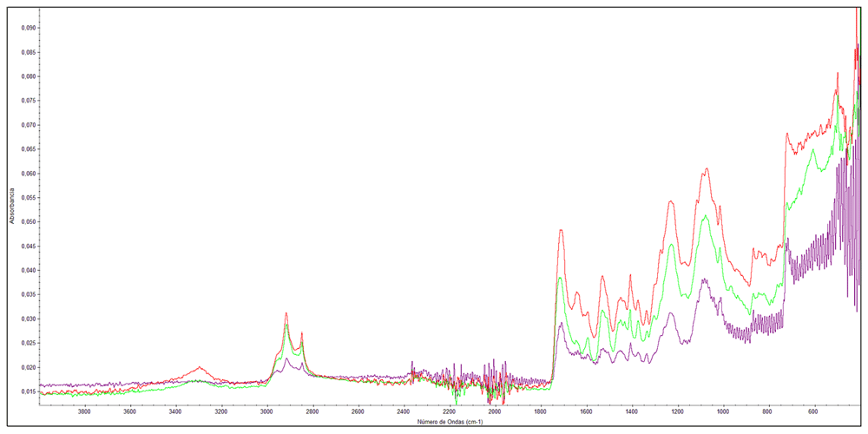Select the 0.090 y-axis tick label
The height and width of the screenshot is (434, 868).
pyautogui.click(x=28, y=28)
